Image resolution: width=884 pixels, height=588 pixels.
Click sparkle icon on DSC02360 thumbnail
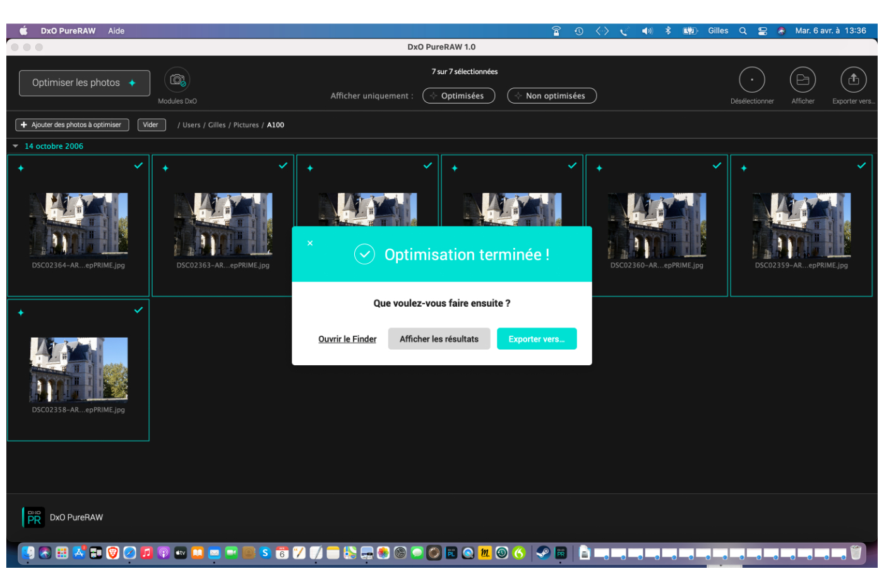(x=599, y=168)
